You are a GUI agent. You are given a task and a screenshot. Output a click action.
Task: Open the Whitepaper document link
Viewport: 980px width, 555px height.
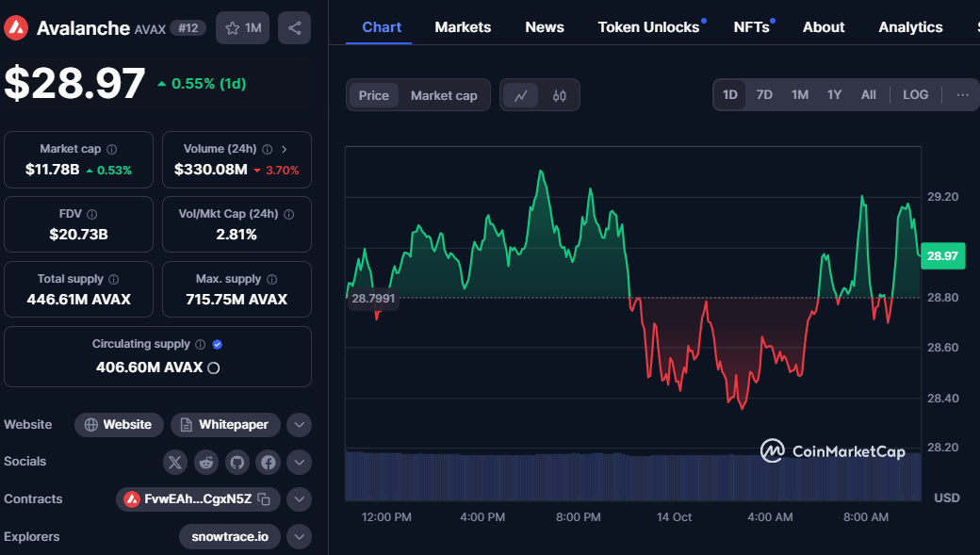coord(225,425)
